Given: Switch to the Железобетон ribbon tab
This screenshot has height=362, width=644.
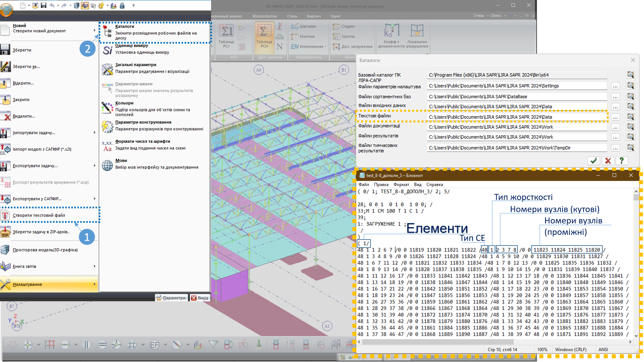Looking at the screenshot, I should coord(264,16).
